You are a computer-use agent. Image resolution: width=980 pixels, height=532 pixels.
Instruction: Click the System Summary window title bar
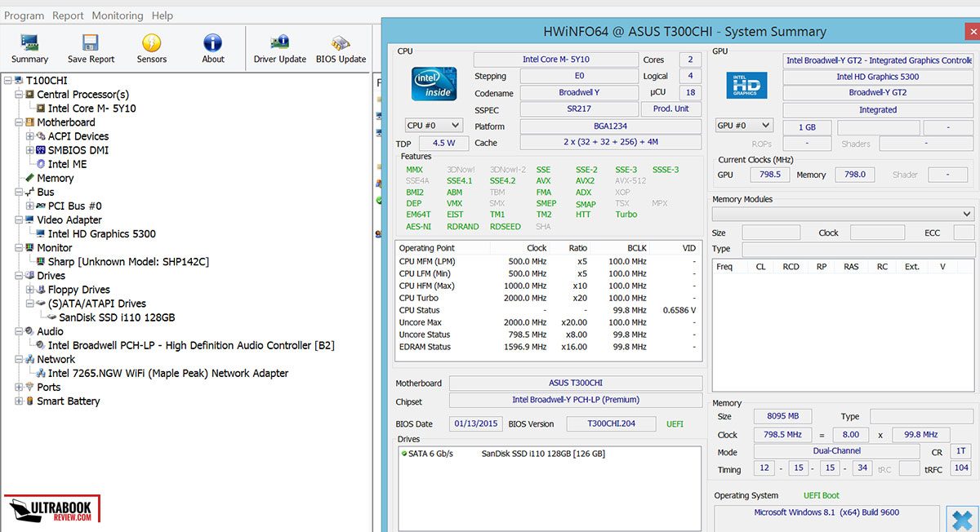click(x=684, y=32)
